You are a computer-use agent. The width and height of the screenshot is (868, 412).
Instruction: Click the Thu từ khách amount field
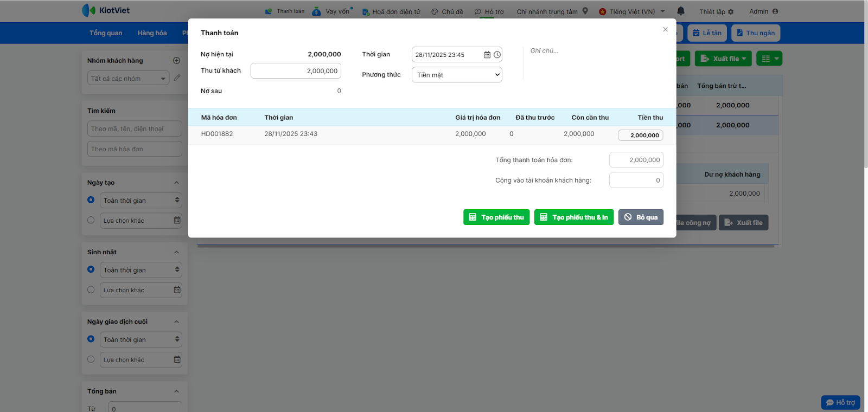coord(296,71)
